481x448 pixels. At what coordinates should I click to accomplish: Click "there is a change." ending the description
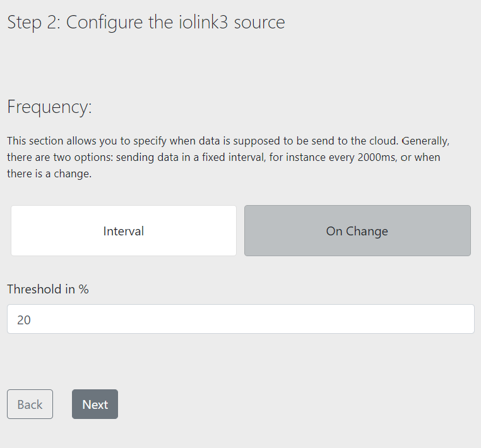pyautogui.click(x=49, y=174)
